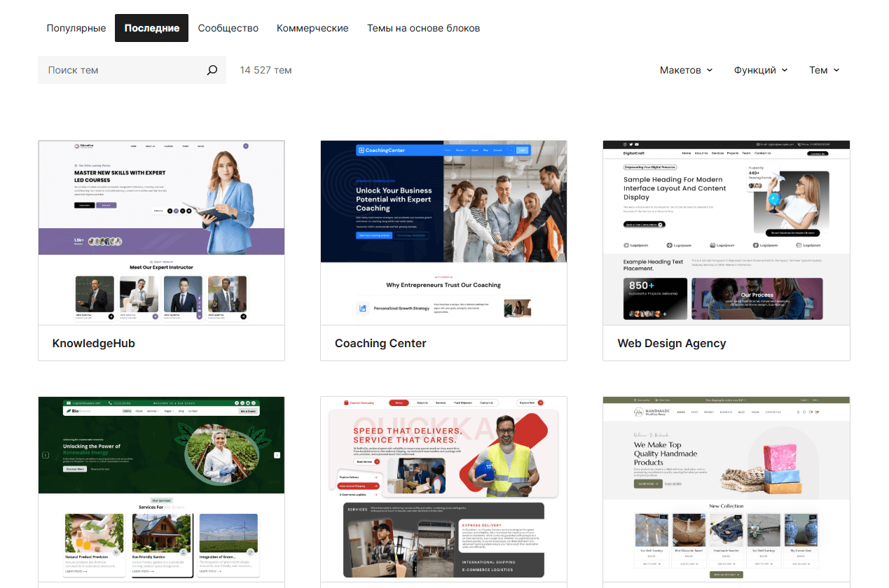Click the active Последние tab

tap(151, 28)
